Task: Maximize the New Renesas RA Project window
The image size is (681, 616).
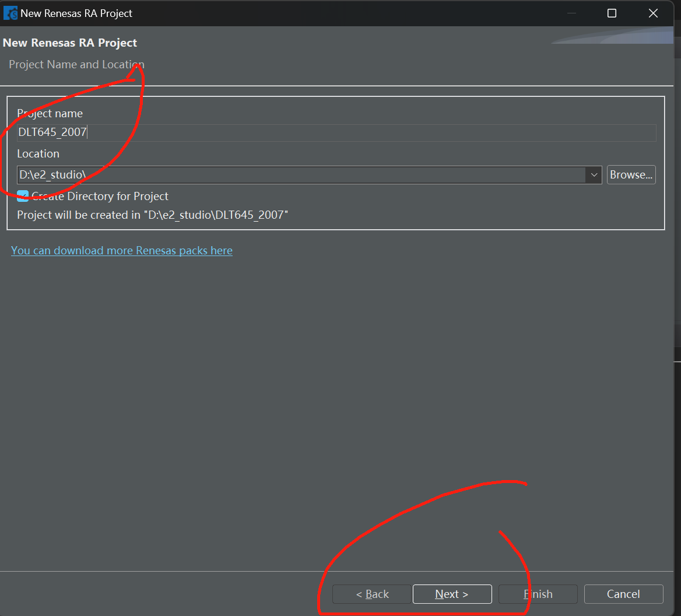Action: (612, 13)
